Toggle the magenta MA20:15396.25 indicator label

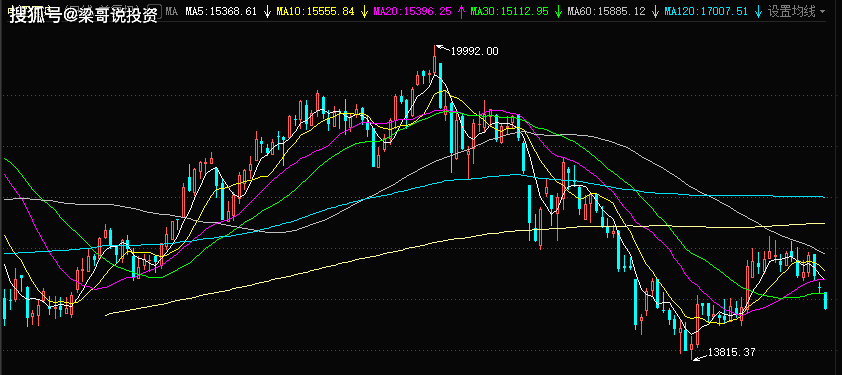(x=412, y=11)
